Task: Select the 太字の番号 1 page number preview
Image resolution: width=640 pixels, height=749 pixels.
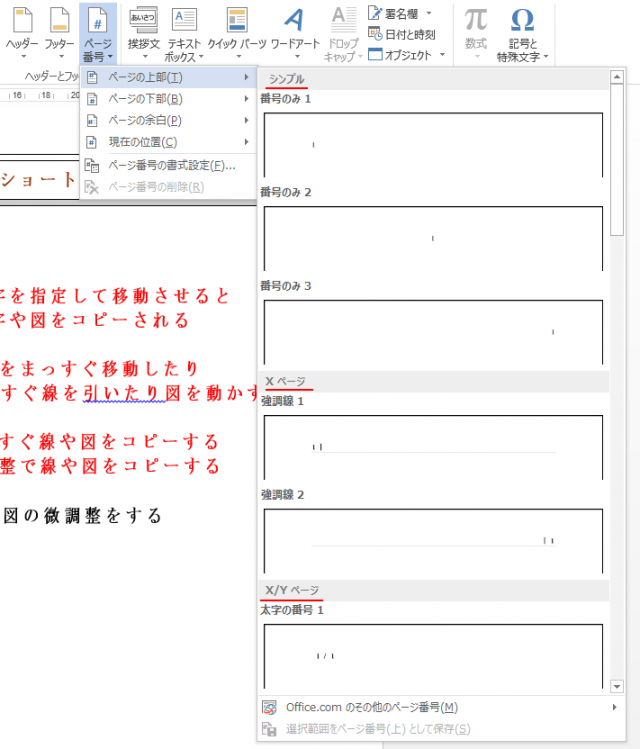Action: [433, 656]
